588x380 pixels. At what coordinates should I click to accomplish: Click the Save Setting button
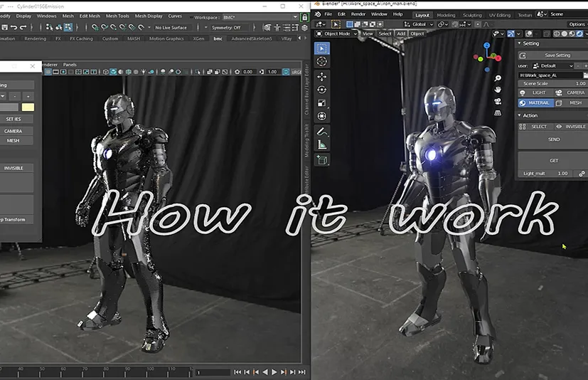tap(552, 56)
